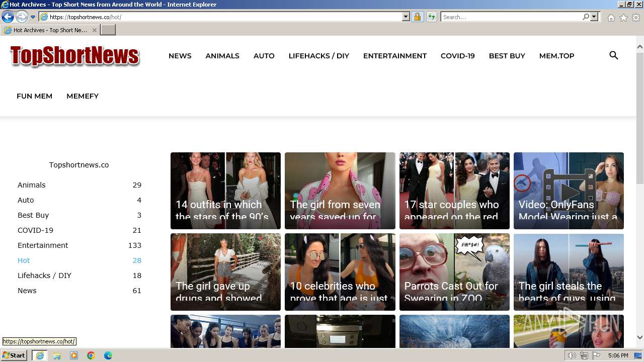Open the MEM.TOP menu item
This screenshot has height=362, width=644.
click(x=557, y=56)
